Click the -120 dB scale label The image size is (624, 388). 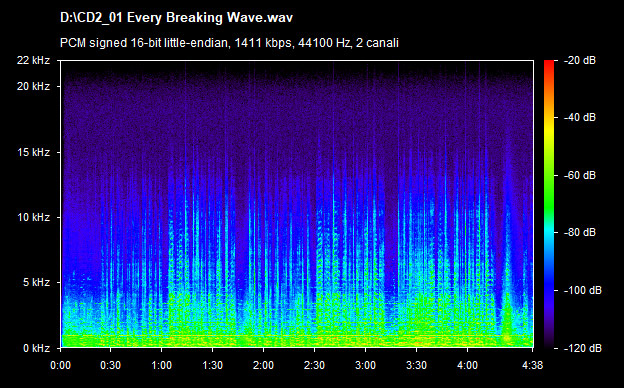click(583, 348)
